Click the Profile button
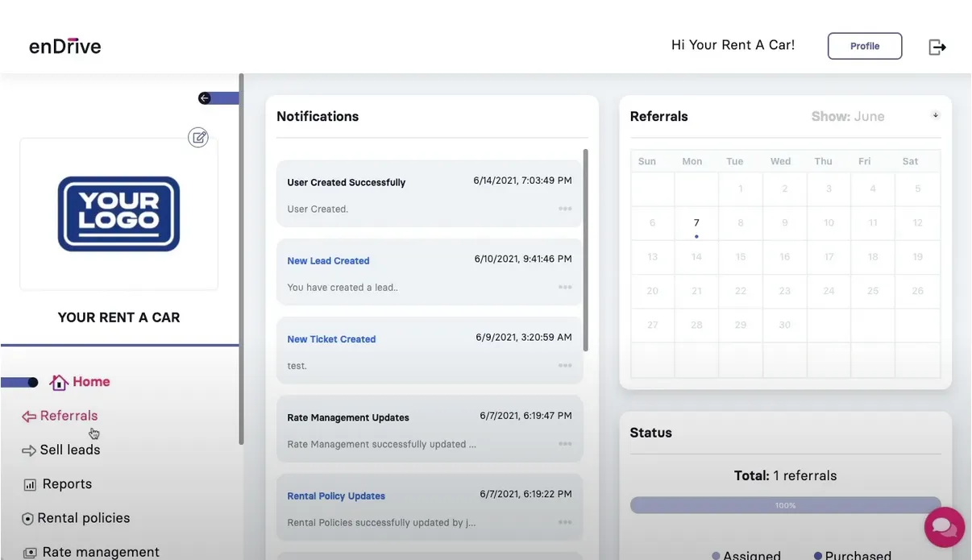Viewport: 972px width, 560px height. (865, 46)
